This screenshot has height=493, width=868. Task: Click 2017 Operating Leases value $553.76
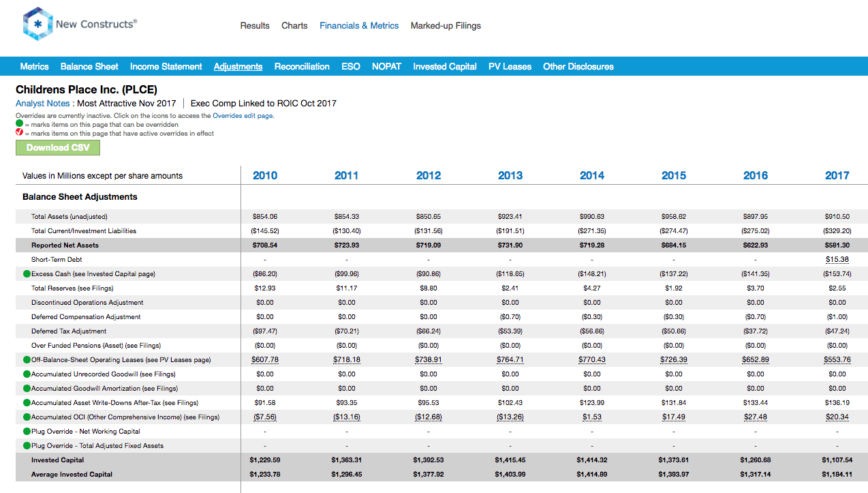pos(837,360)
